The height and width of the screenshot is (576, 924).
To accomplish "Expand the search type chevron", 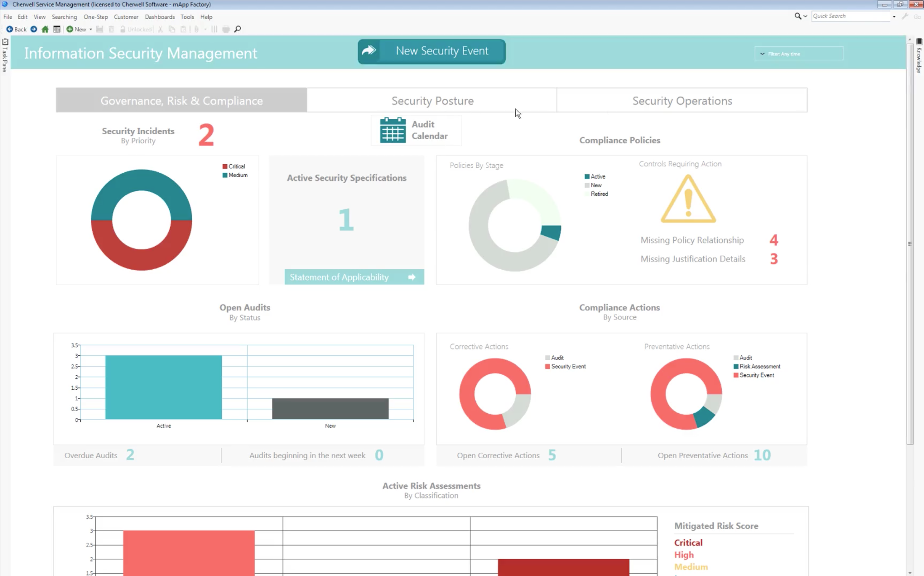I will [805, 16].
